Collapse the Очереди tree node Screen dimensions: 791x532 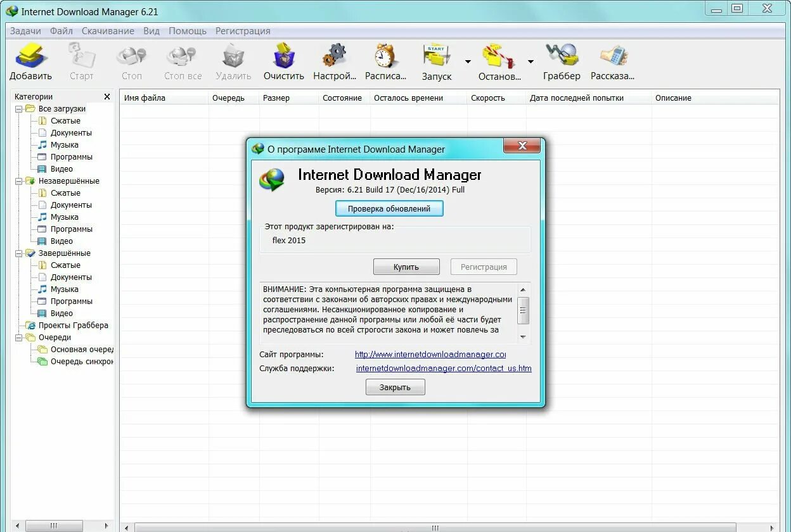[19, 338]
